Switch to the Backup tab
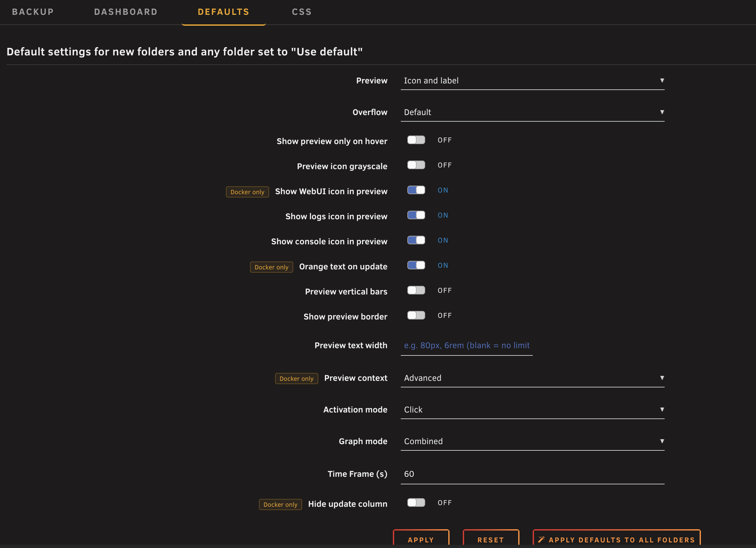This screenshot has width=756, height=548. pos(33,12)
